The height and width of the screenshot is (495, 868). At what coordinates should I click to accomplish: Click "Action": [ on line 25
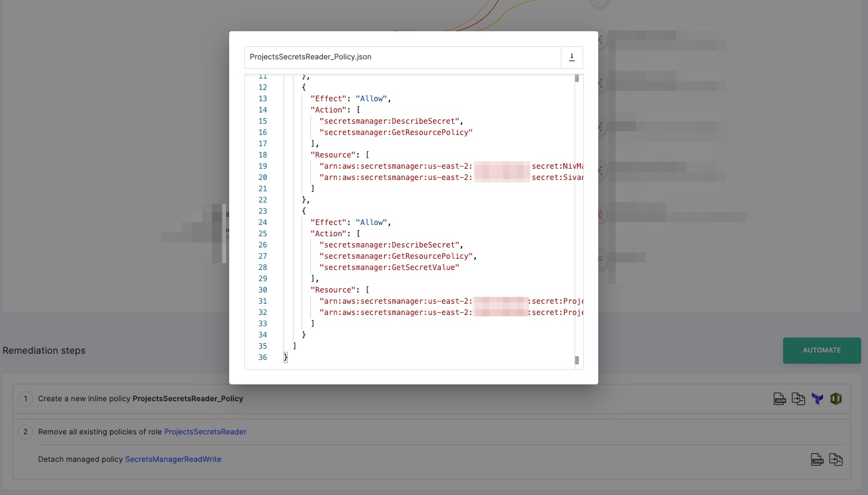coord(335,234)
